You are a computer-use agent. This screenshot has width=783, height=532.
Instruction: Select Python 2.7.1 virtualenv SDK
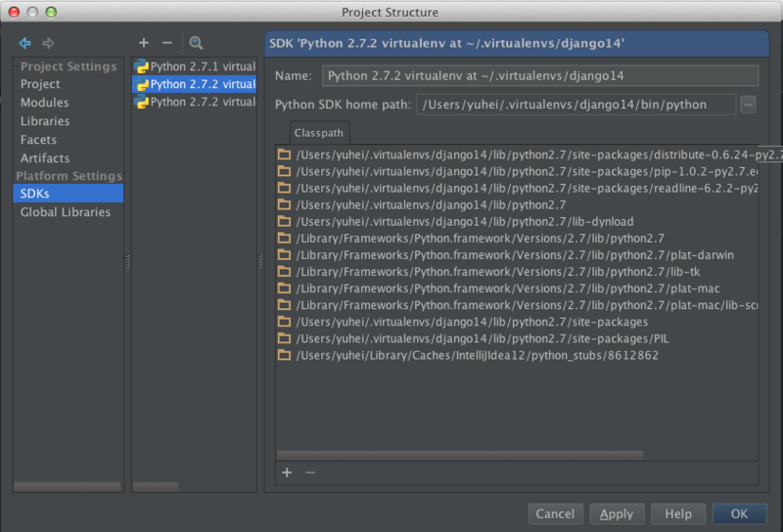click(195, 66)
